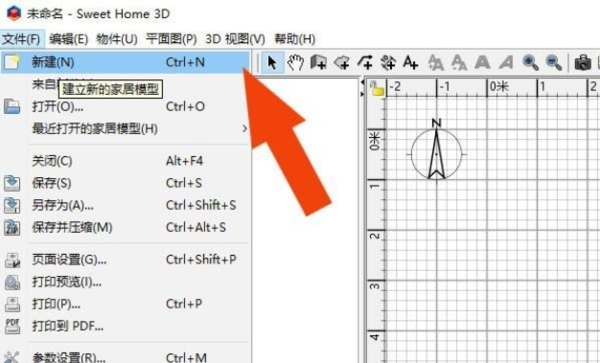This screenshot has width=600, height=363.
Task: Choose the create walls tool
Action: tap(318, 62)
